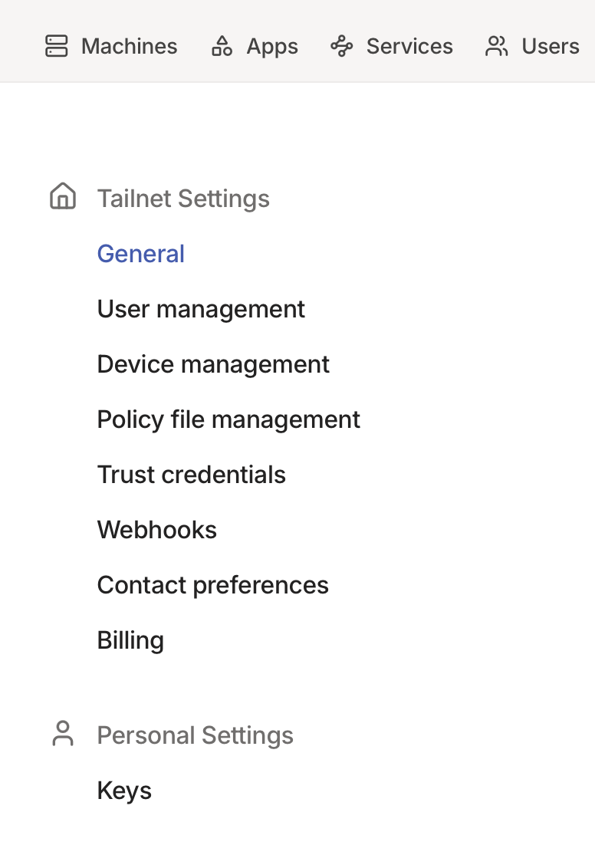Open User management settings
This screenshot has width=595, height=868.
[201, 309]
